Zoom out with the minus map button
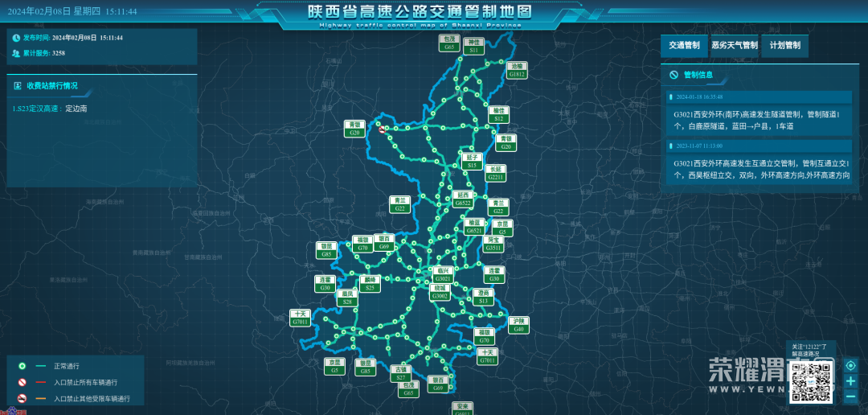The width and height of the screenshot is (868, 415). point(851,397)
